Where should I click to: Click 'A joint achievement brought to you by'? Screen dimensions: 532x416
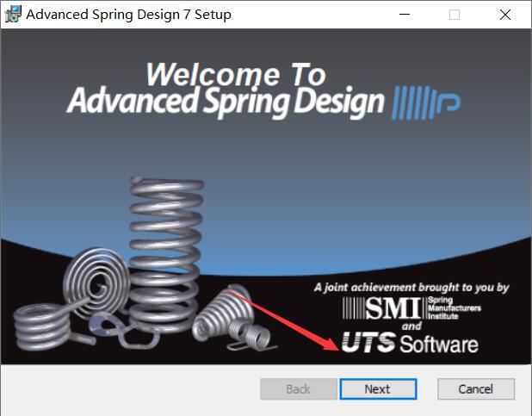[x=411, y=288]
